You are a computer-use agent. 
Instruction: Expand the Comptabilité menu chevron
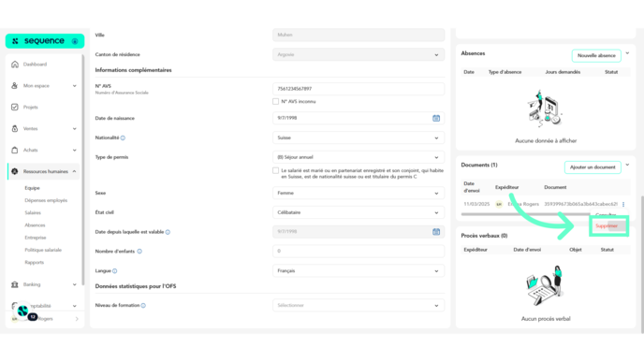[x=75, y=306]
